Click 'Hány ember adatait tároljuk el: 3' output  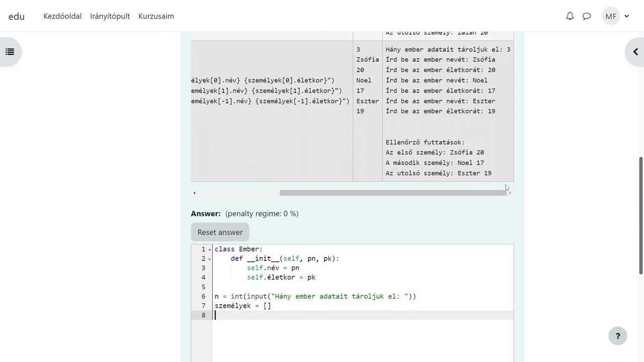[448, 49]
